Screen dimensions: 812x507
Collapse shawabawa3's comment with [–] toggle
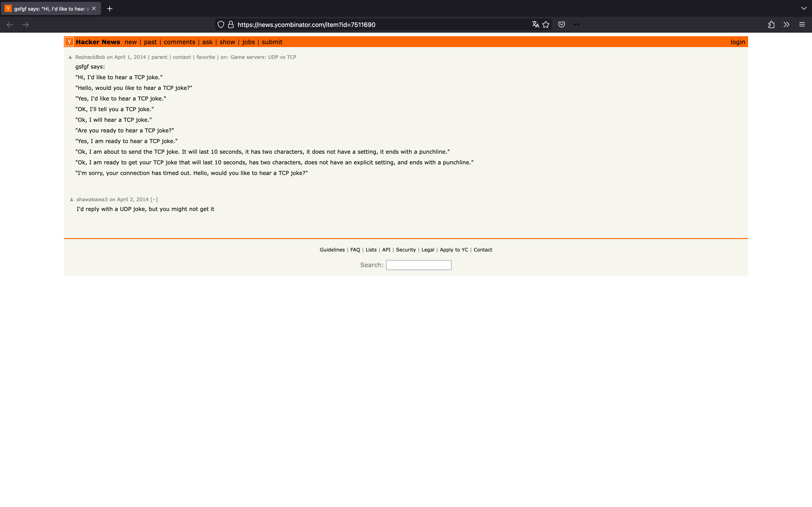[x=154, y=199]
